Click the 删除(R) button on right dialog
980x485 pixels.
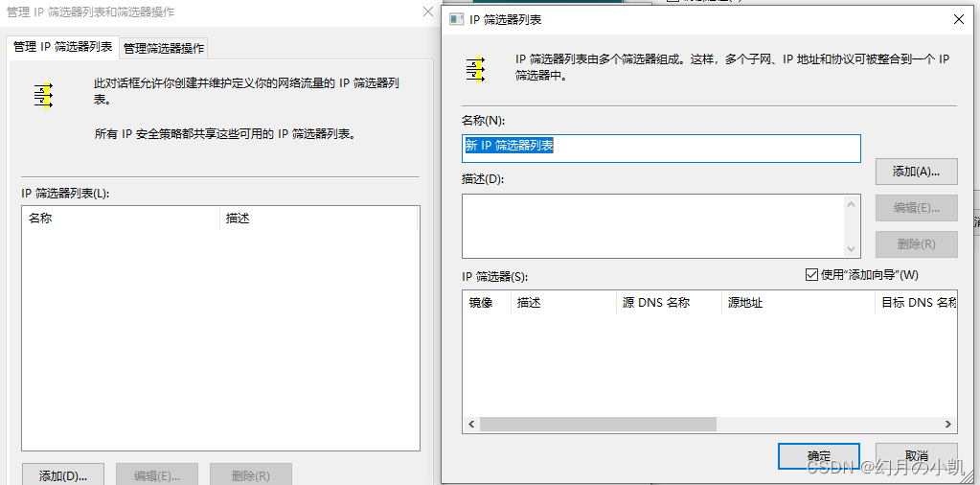click(x=916, y=243)
